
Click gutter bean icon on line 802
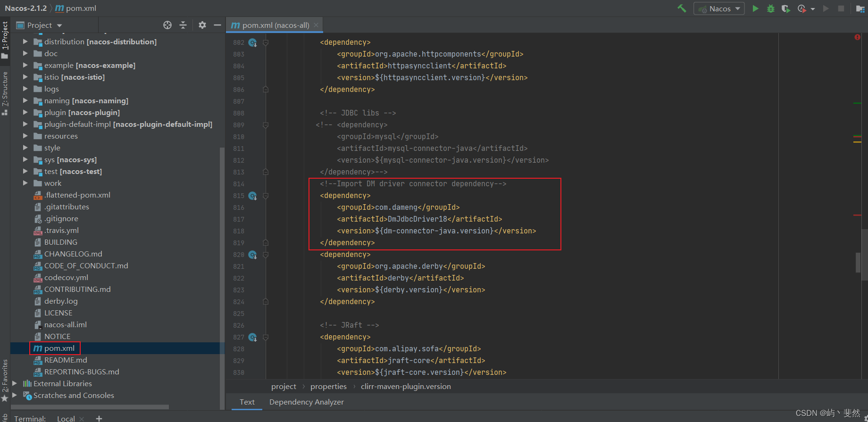[x=253, y=42]
